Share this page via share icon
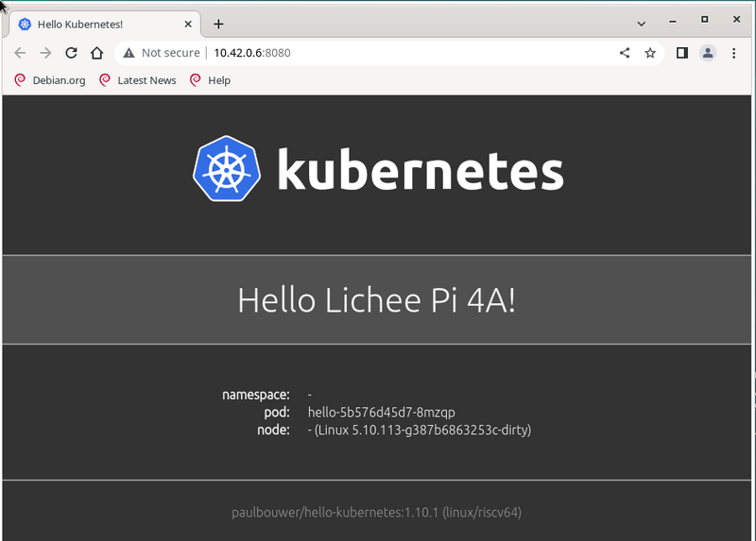The width and height of the screenshot is (756, 541). point(625,53)
